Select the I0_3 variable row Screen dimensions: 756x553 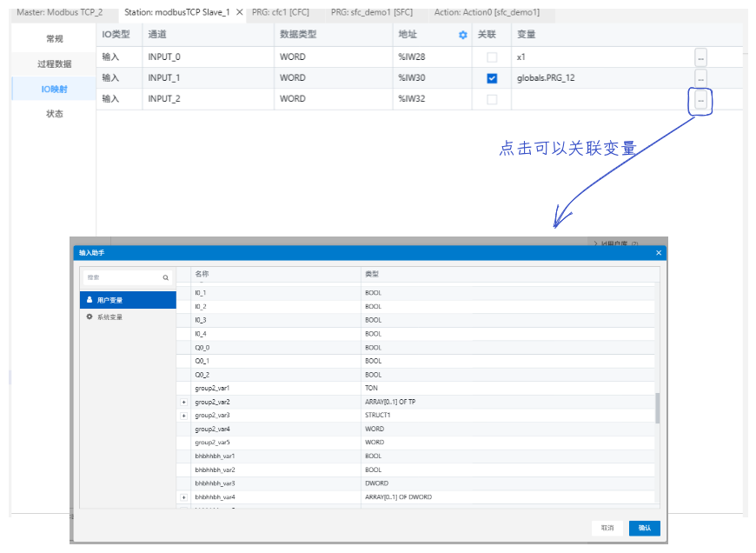(x=415, y=320)
